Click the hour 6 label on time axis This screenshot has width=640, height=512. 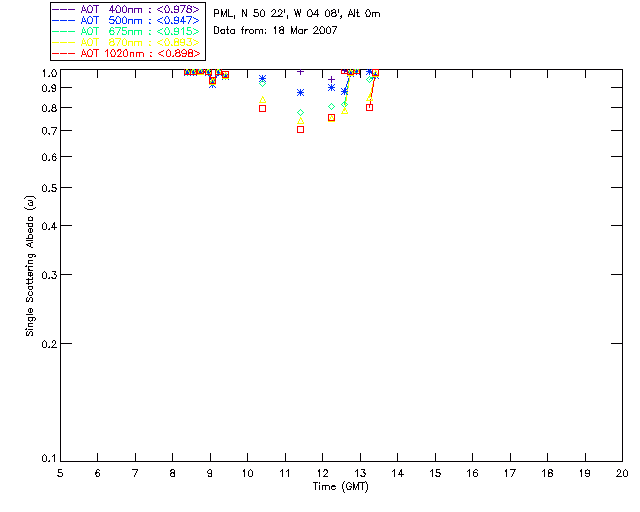pos(98,473)
